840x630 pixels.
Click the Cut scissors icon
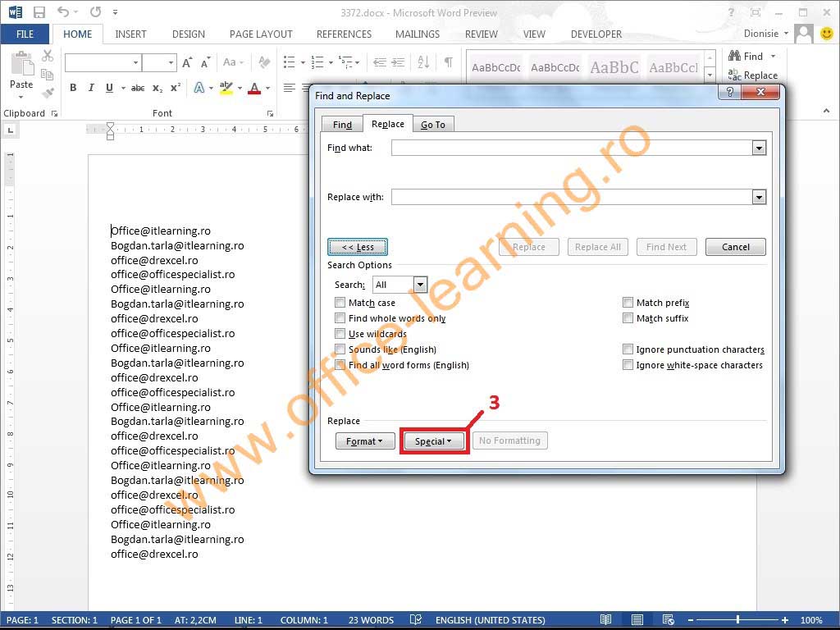[47, 56]
